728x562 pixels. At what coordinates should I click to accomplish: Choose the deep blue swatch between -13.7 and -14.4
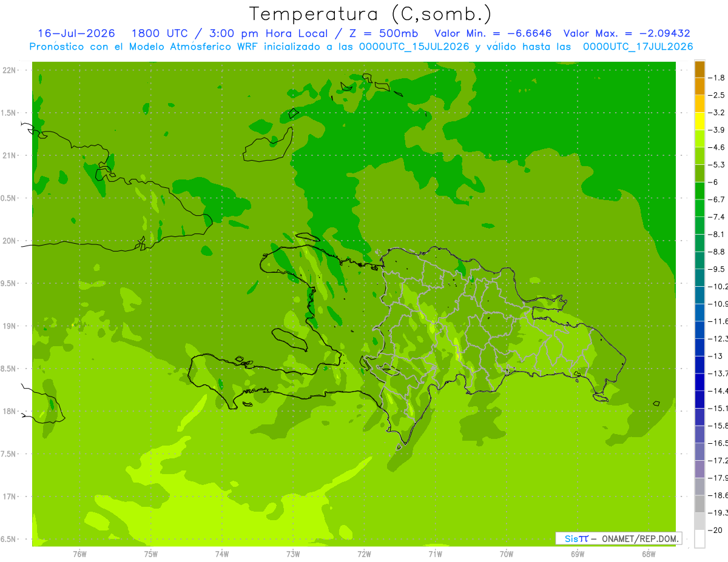point(699,382)
